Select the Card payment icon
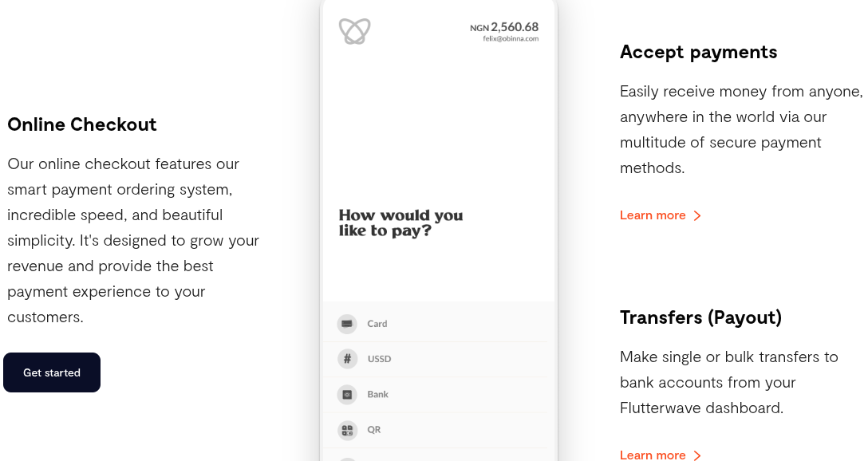 (347, 324)
